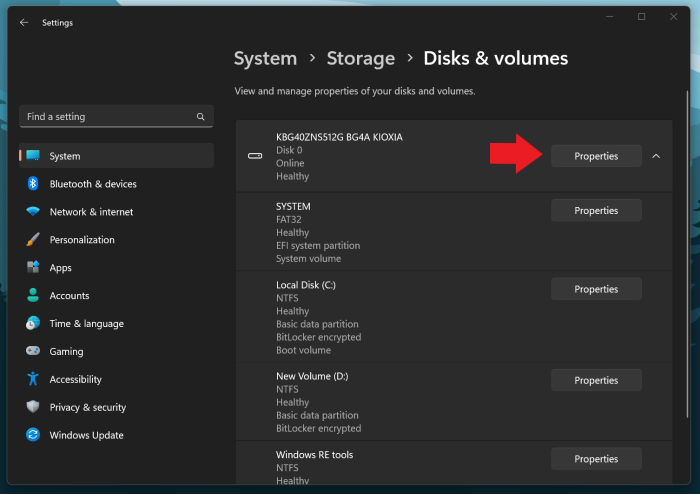Click the Time & language clock icon
Image resolution: width=700 pixels, height=494 pixels.
(x=33, y=323)
